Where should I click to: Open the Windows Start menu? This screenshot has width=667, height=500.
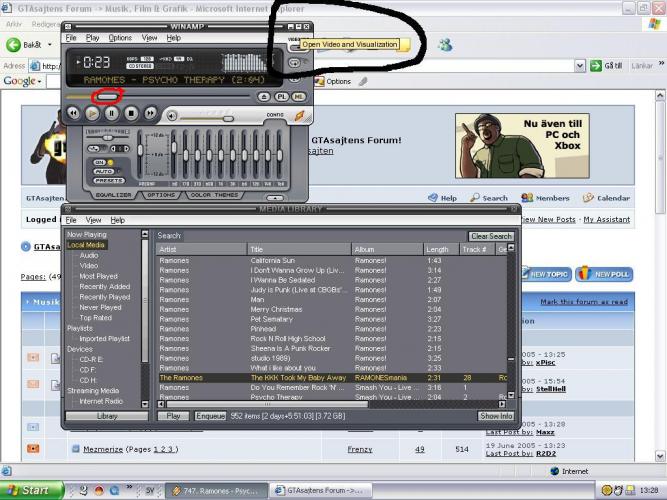pyautogui.click(x=29, y=490)
